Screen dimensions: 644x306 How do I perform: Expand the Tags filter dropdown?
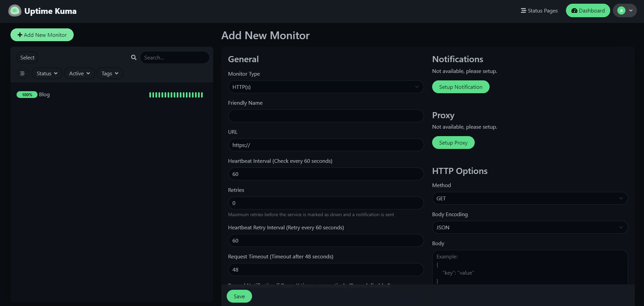click(109, 73)
